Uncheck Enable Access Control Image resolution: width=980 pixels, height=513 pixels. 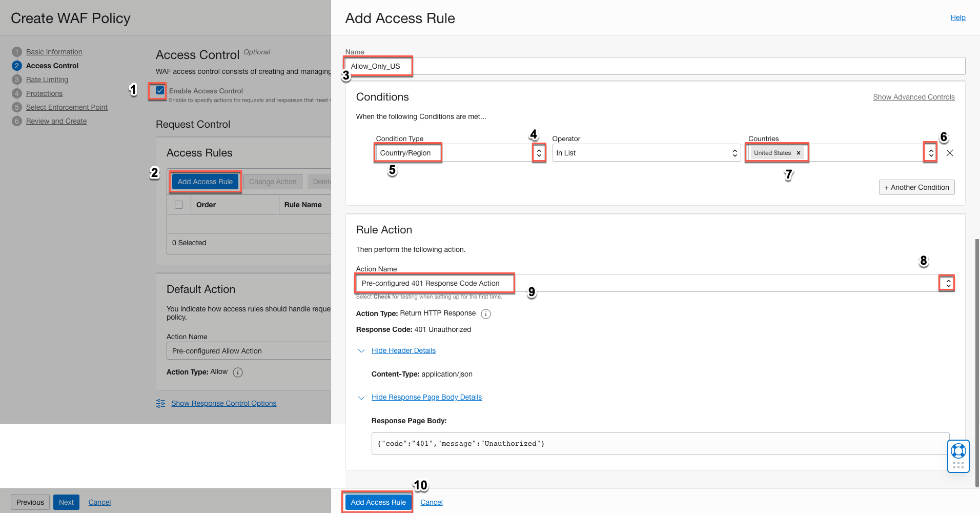(x=159, y=91)
